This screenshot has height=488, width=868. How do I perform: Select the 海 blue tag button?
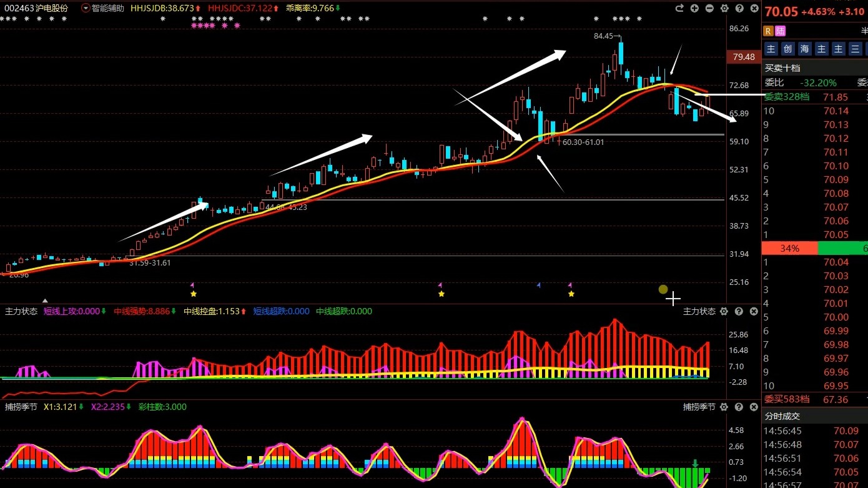(x=804, y=49)
